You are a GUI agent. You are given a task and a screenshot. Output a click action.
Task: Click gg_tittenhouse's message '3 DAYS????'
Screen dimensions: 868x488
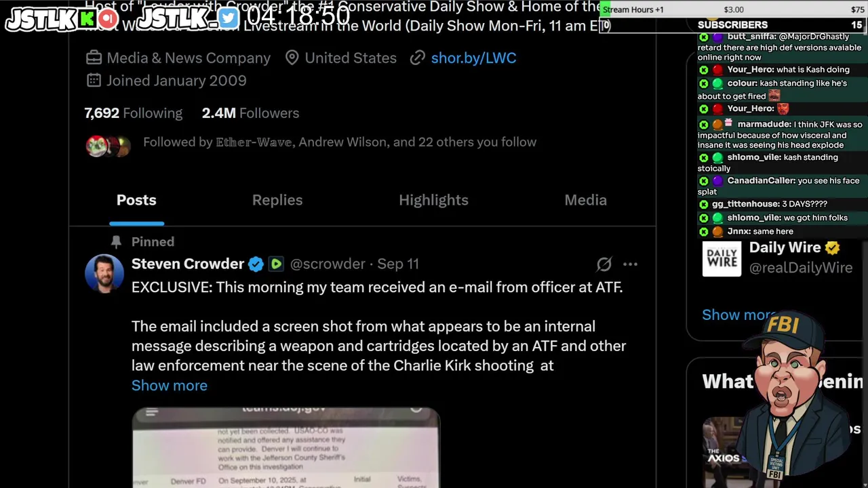pos(805,204)
